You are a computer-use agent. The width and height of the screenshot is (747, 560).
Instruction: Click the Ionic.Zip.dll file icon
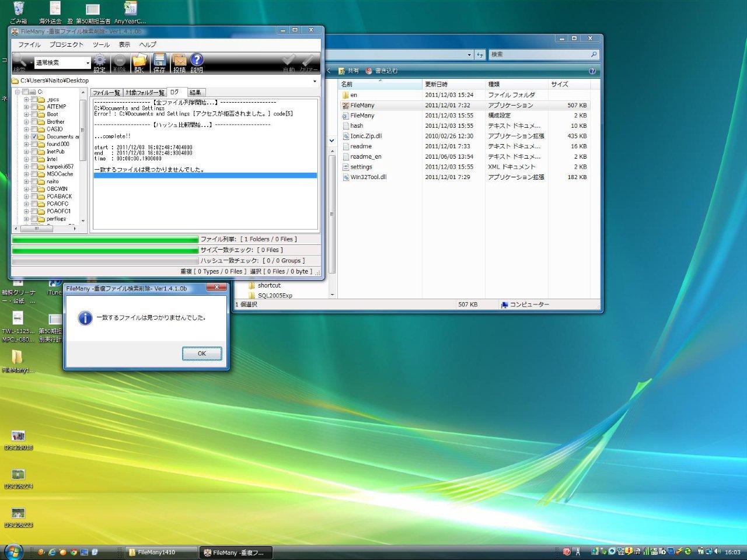click(345, 136)
